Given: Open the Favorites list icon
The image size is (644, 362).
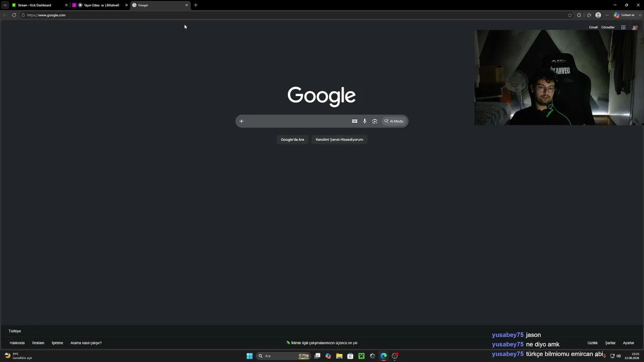Looking at the screenshot, I should tap(589, 15).
